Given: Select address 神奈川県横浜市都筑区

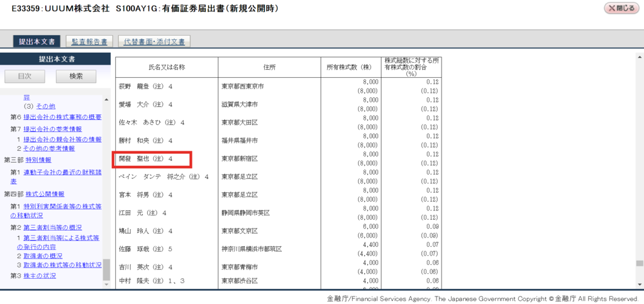Looking at the screenshot, I should [252, 249].
